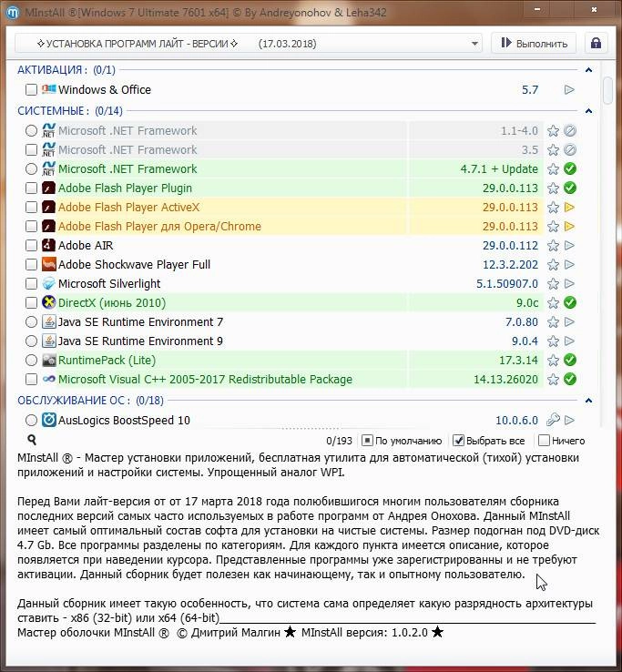This screenshot has width=622, height=672.
Task: Check Adobe Flash Player ActiveX checkbox
Action: point(31,208)
